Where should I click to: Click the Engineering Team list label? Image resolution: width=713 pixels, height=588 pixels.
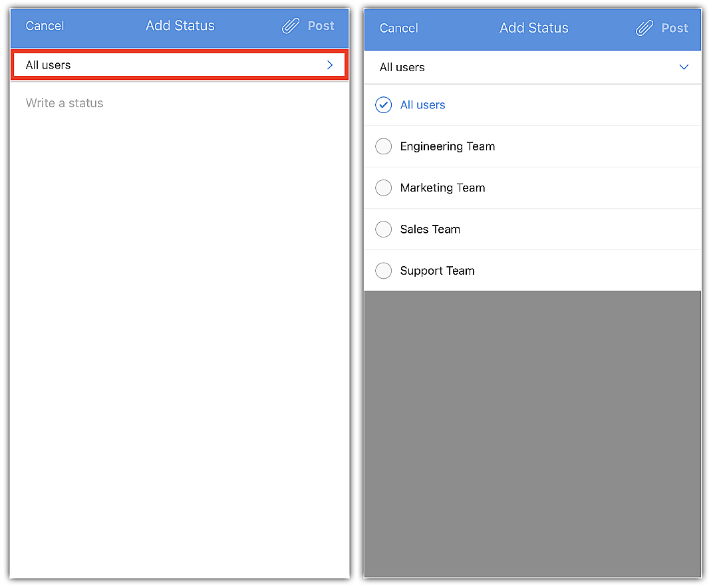[x=448, y=146]
